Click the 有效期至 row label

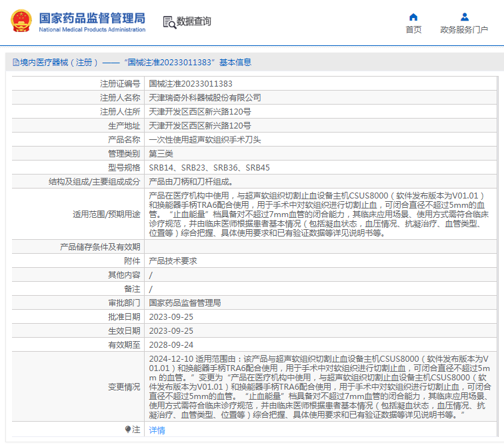tap(124, 345)
